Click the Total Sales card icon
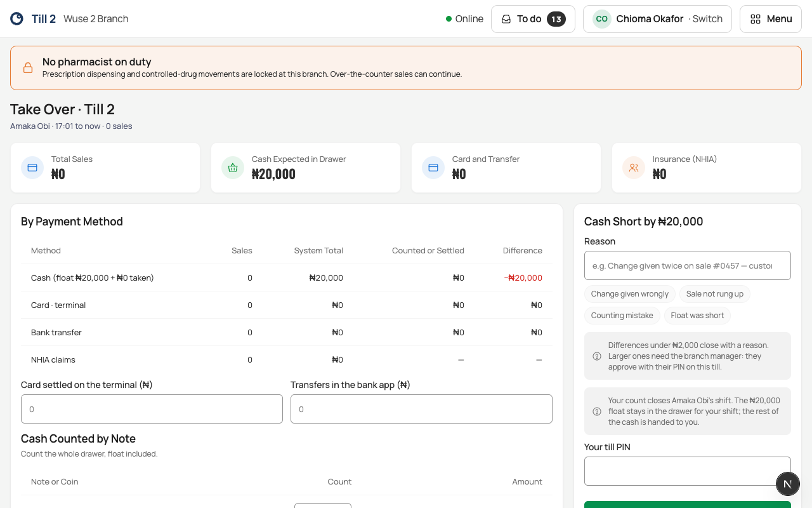The height and width of the screenshot is (508, 812). (x=32, y=168)
